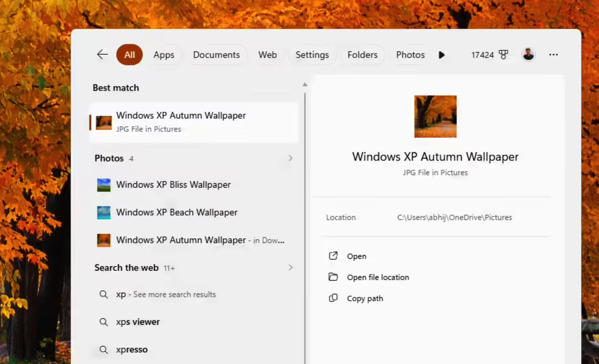The height and width of the screenshot is (364, 599).
Task: Click the Beach wallpaper thumbnail icon
Action: coord(104,213)
